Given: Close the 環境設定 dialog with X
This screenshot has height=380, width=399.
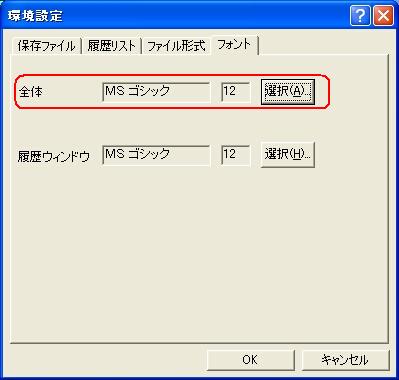Looking at the screenshot, I should coord(383,15).
